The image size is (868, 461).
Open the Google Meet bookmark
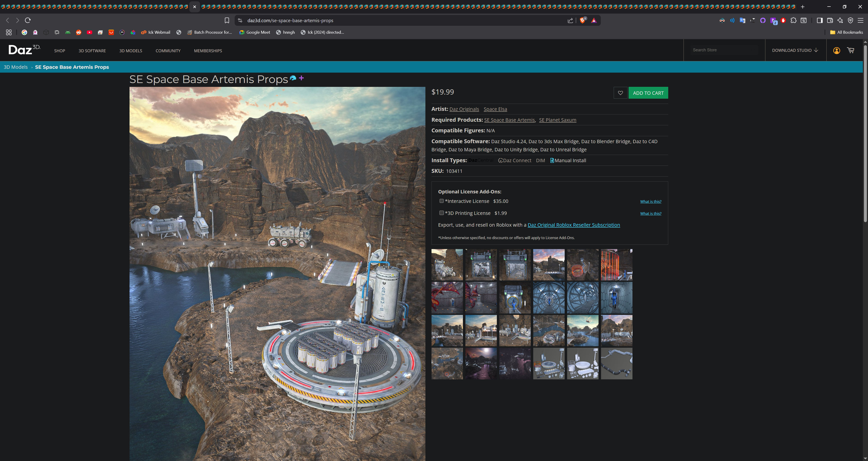pos(255,32)
